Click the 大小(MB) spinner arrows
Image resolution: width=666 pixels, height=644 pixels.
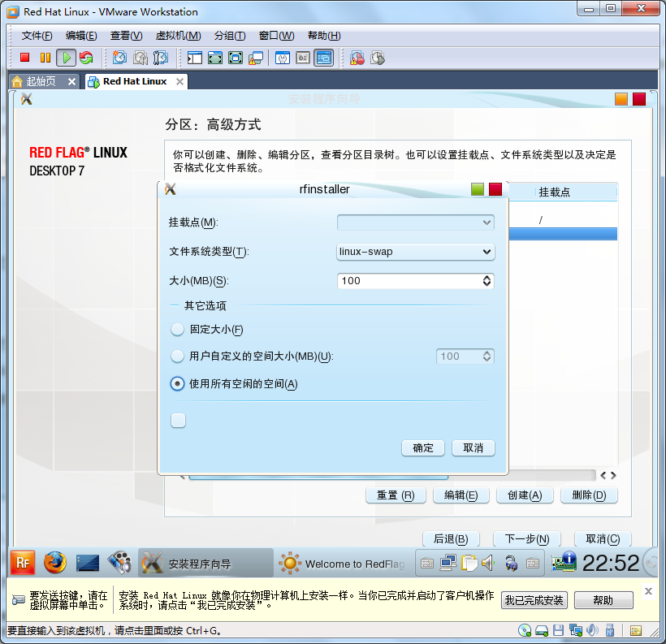coord(487,281)
